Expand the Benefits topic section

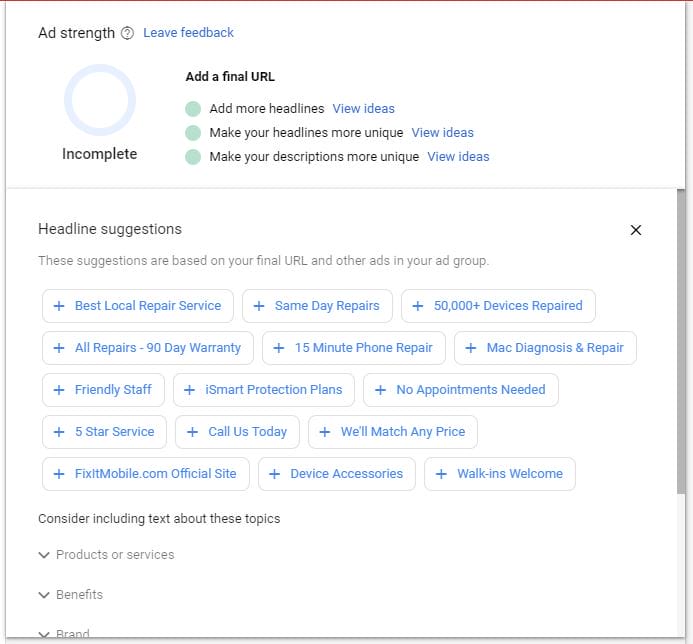click(x=71, y=594)
